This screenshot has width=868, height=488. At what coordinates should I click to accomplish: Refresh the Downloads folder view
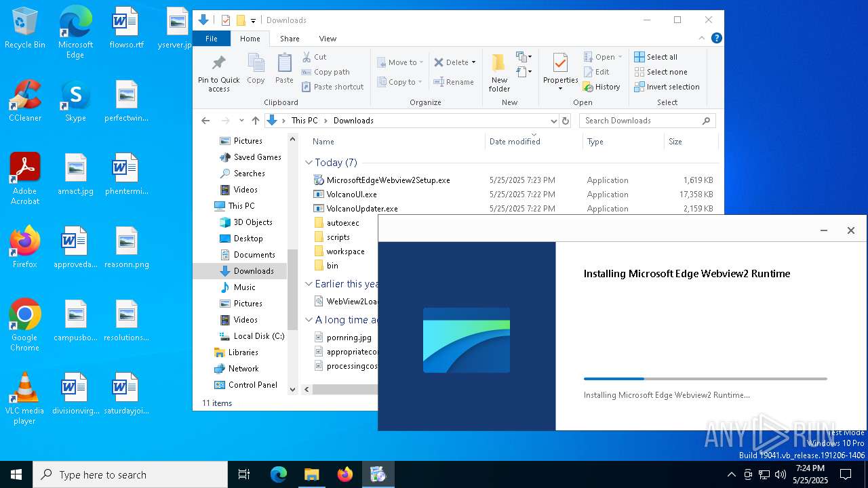coord(566,121)
